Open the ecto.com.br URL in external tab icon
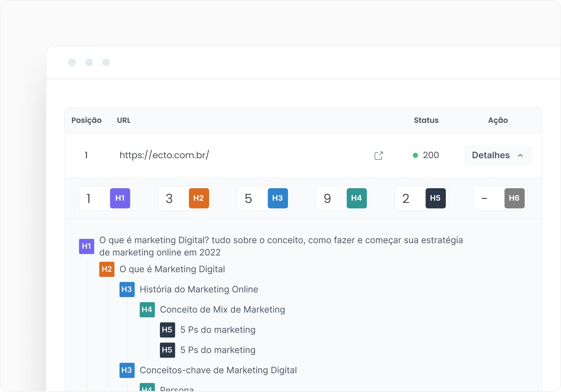Viewport: 561px width, 392px height. coord(379,156)
